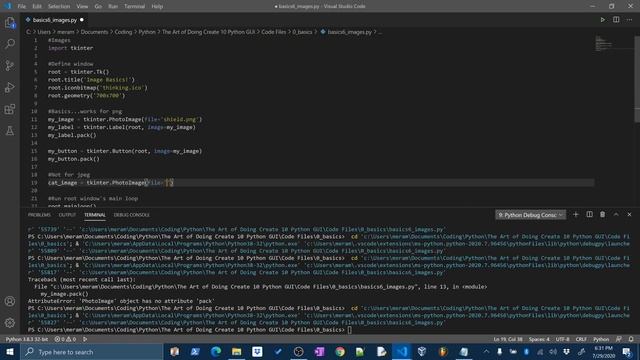Select the basics6_images.py editor tab

[x=55, y=20]
